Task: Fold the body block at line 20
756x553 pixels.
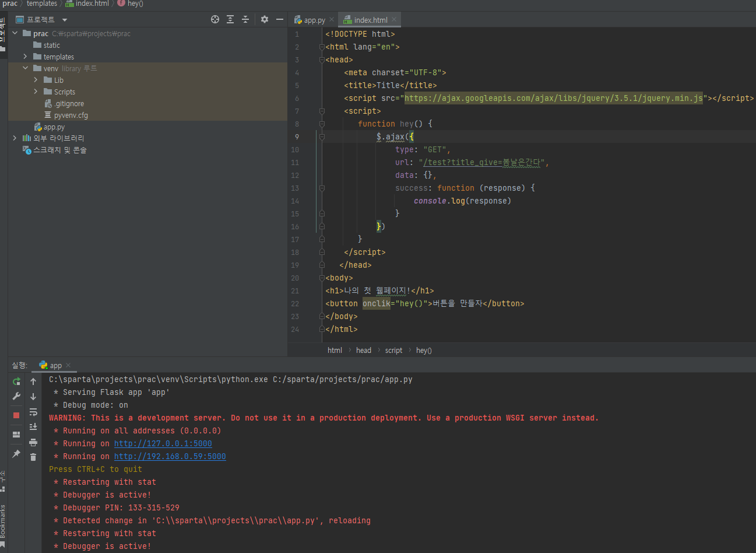Action: click(321, 278)
